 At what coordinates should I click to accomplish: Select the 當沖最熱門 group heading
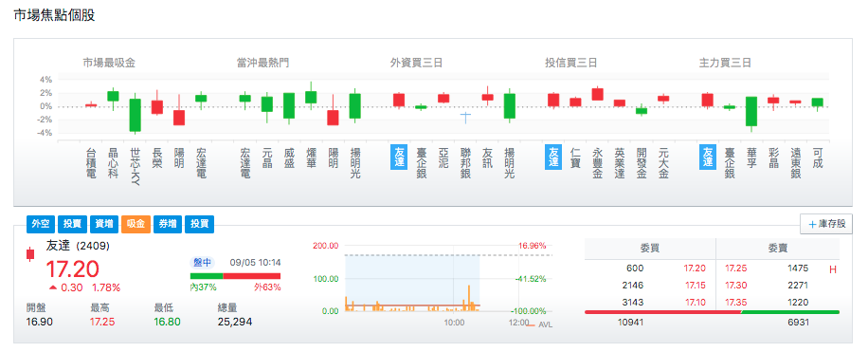(263, 64)
